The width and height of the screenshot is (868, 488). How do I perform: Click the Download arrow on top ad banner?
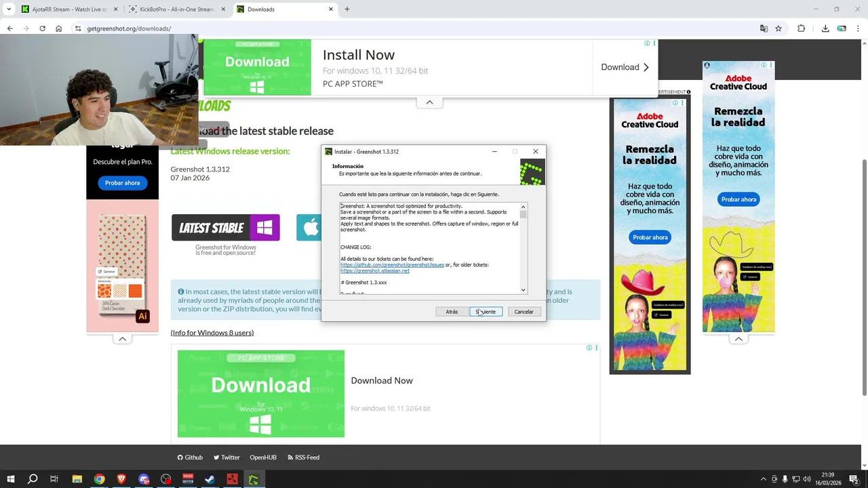pos(625,67)
